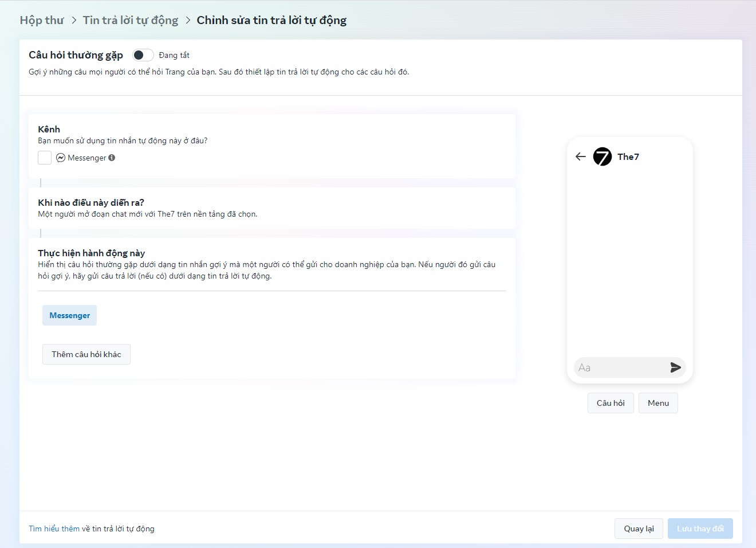Click the "Menu" button below the preview
This screenshot has height=548, width=756.
[x=657, y=402]
